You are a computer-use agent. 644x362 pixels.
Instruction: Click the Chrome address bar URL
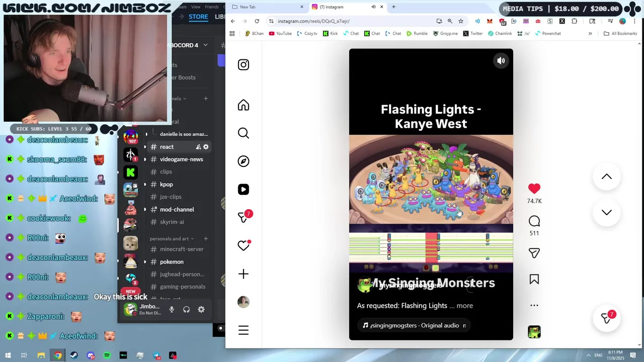pos(313,21)
